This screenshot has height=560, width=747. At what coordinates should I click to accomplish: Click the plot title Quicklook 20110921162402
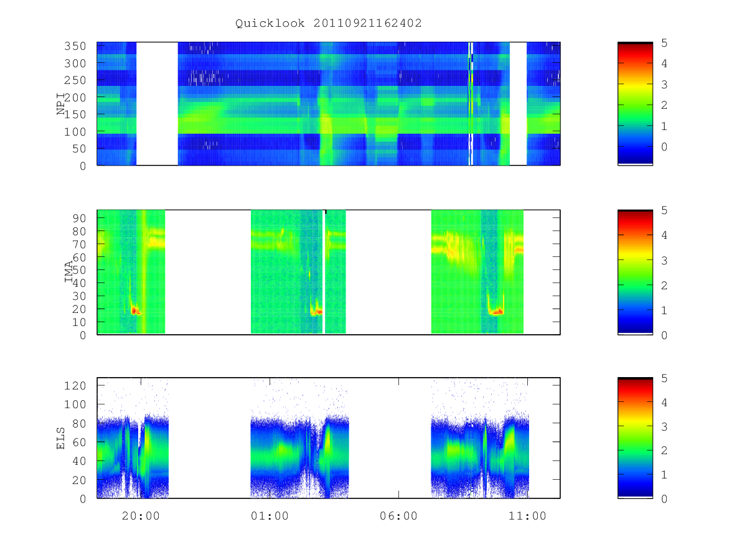click(328, 24)
